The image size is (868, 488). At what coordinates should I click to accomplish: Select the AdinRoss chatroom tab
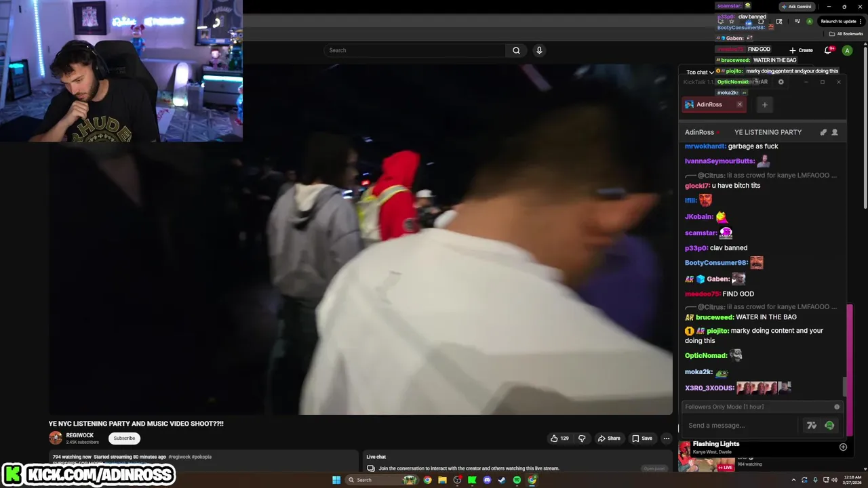(x=709, y=104)
